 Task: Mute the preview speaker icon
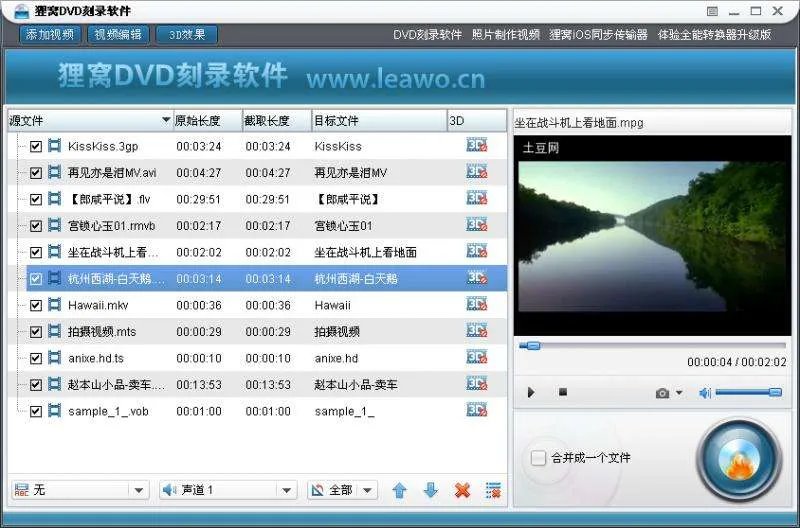click(x=705, y=393)
